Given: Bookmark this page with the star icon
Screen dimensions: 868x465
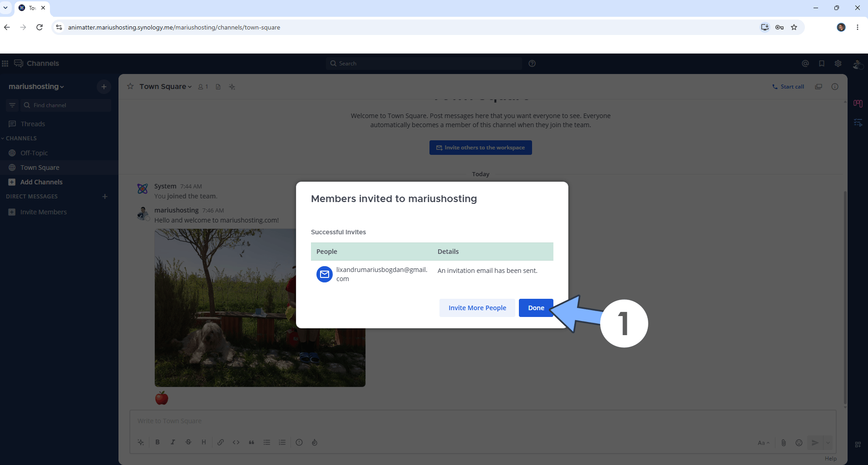Looking at the screenshot, I should [794, 27].
